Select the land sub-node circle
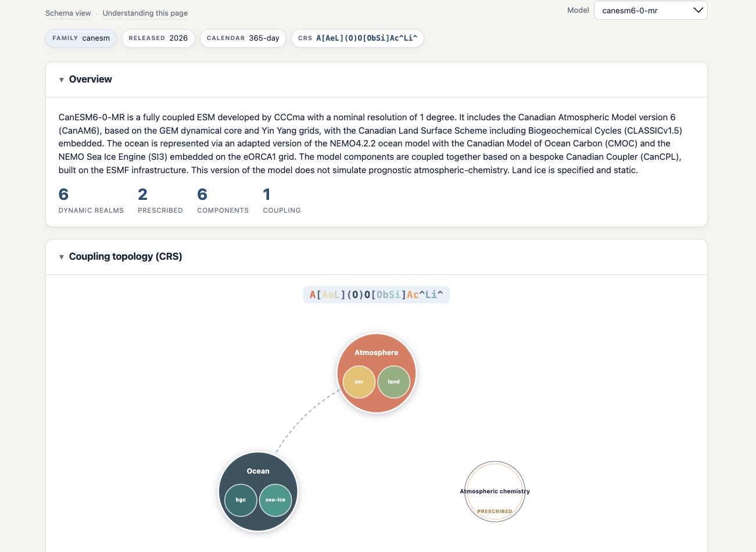The image size is (756, 552). 394,382
